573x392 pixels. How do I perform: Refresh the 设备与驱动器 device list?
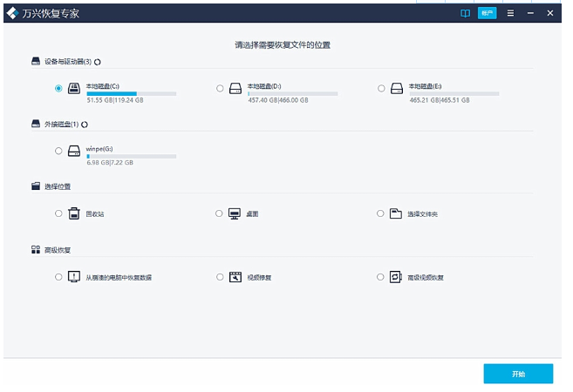pyautogui.click(x=98, y=62)
